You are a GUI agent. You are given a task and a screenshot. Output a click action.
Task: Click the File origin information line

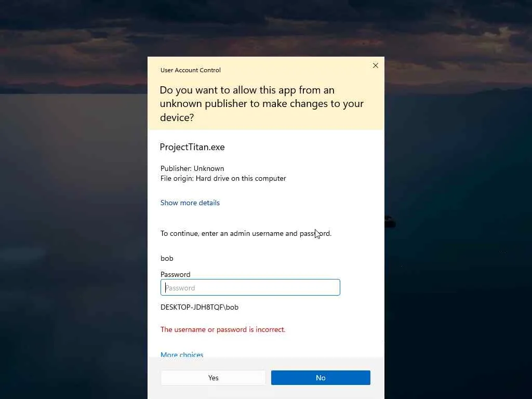click(x=223, y=178)
